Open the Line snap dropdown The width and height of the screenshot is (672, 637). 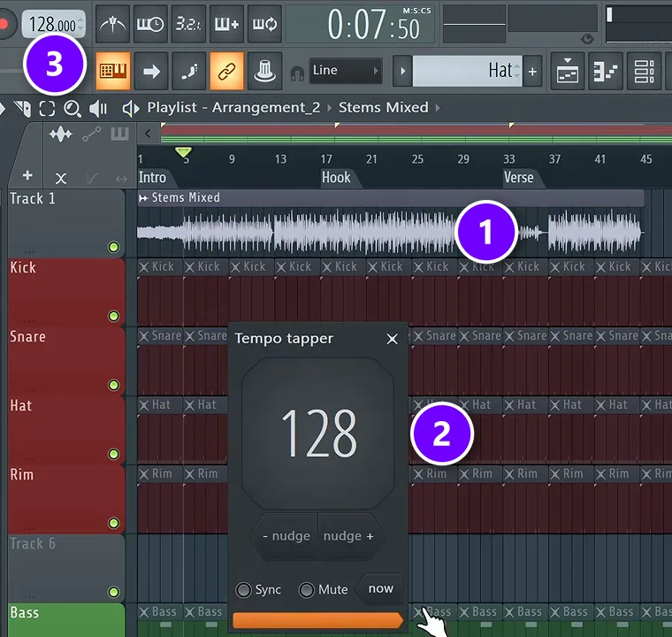346,71
